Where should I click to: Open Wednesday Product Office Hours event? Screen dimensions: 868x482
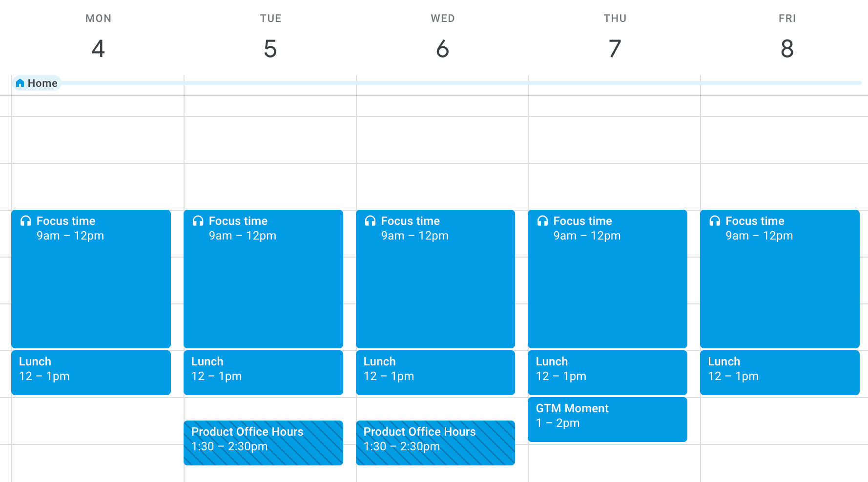click(x=435, y=443)
